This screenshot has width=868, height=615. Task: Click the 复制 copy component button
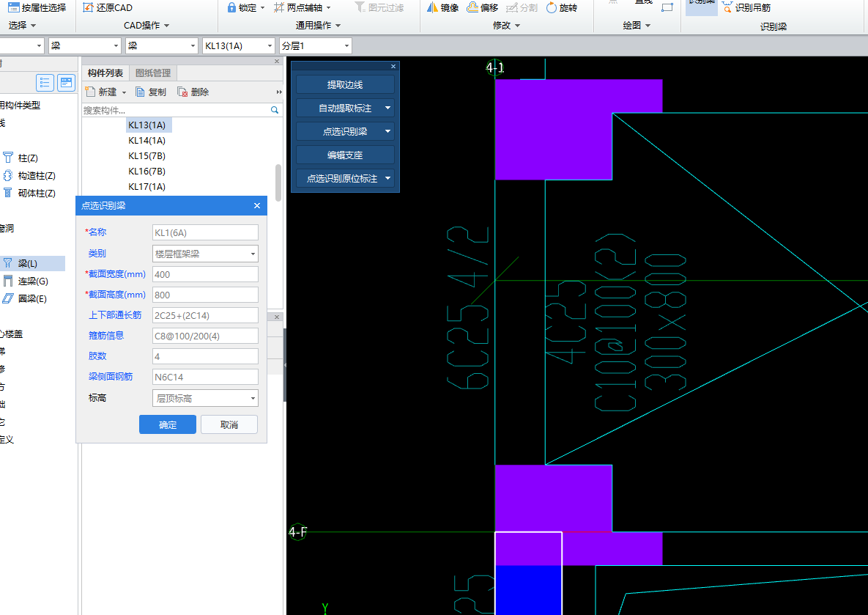[x=151, y=92]
